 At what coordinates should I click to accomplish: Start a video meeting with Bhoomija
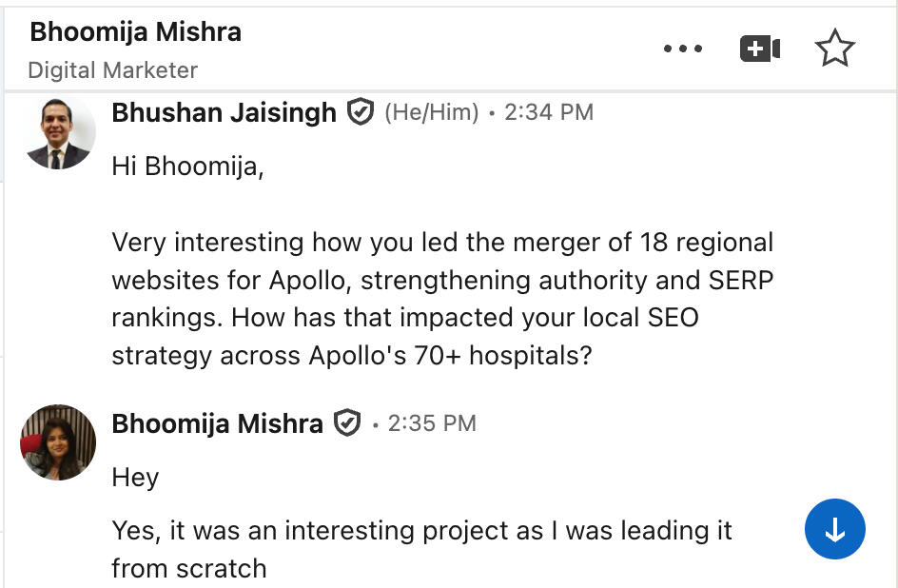[x=759, y=49]
